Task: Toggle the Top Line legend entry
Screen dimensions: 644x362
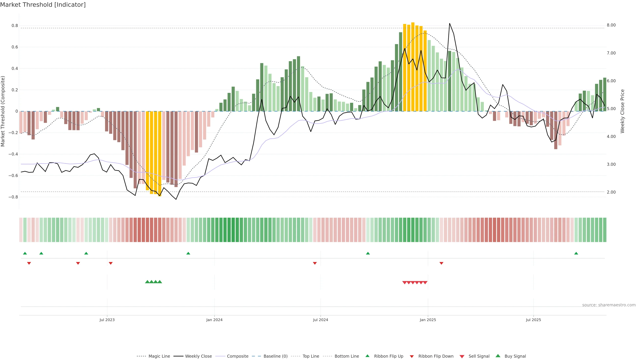Action: (x=311, y=356)
